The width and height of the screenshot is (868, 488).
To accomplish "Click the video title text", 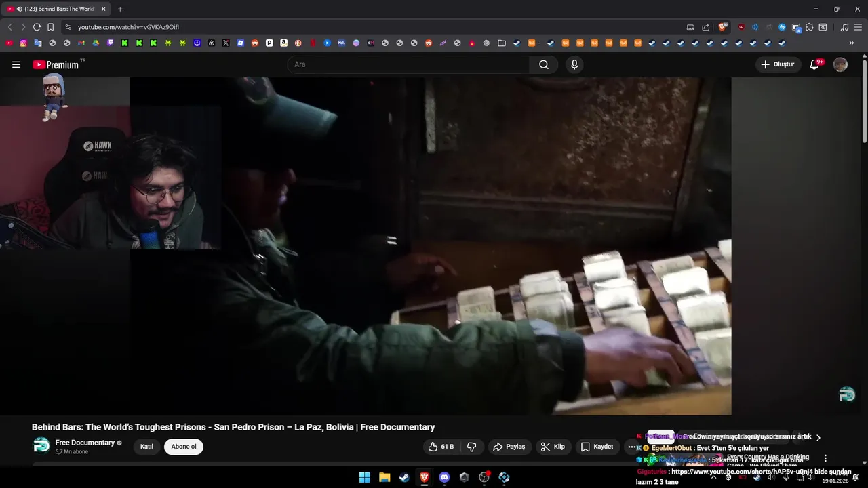I will click(x=233, y=427).
